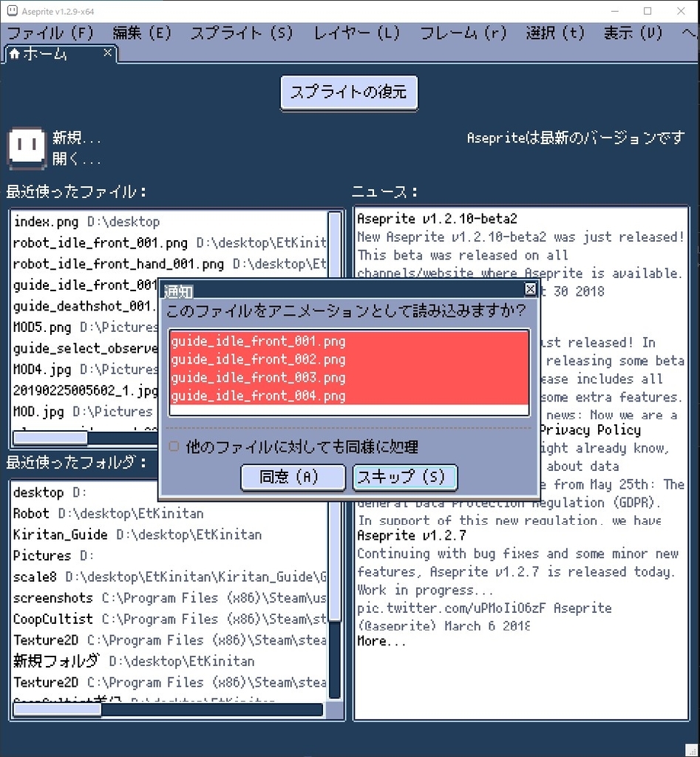The image size is (700, 757).
Task: Open recent file robot_idle_front_hand_001.png
Action: pyautogui.click(x=169, y=264)
